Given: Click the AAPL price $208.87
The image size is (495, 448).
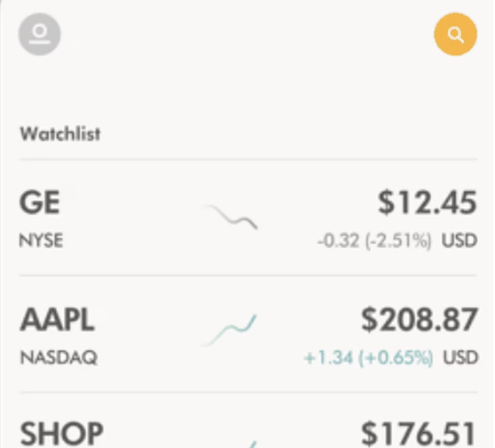Looking at the screenshot, I should [419, 320].
